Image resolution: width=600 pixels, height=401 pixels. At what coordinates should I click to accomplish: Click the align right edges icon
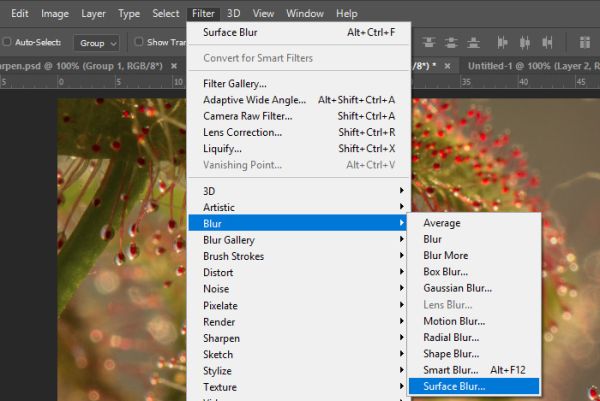[x=547, y=42]
